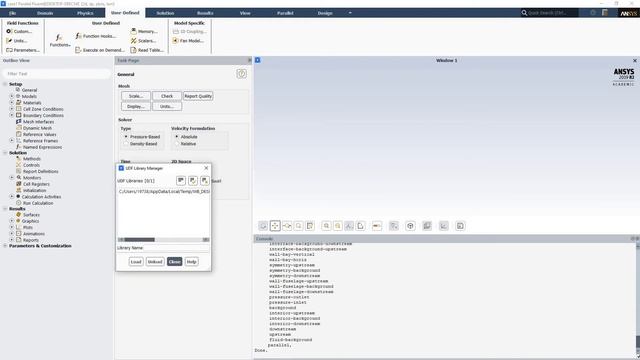Open the Functions dropdown in ribbon
Image resolution: width=640 pixels, height=360 pixels.
[60, 40]
